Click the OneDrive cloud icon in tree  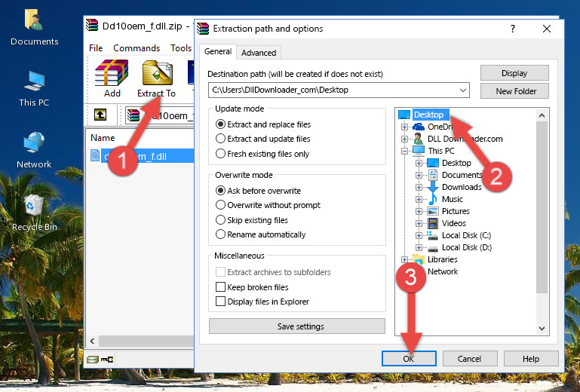point(419,127)
